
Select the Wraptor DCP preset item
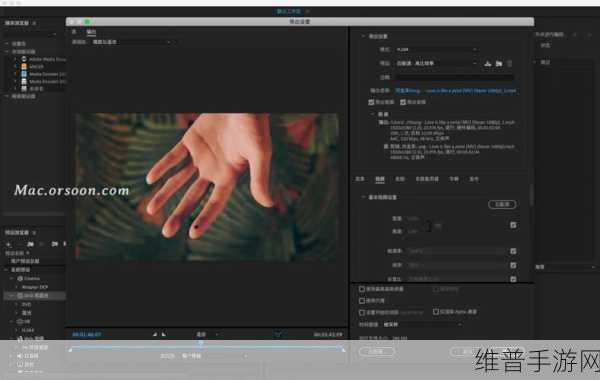34,287
